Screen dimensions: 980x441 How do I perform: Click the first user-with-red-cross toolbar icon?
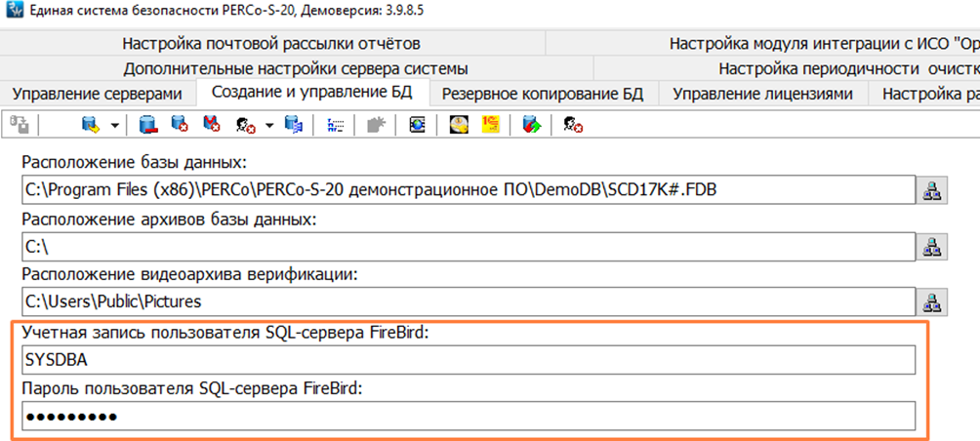point(244,125)
